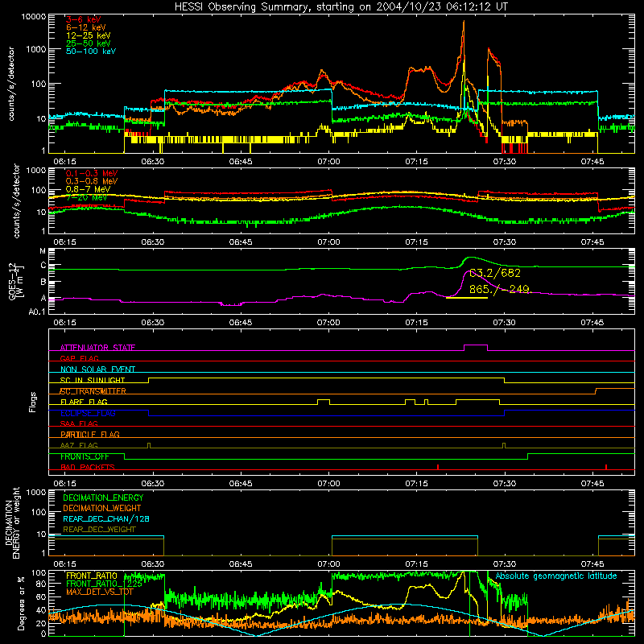Screen dimensions: 644x644
Task: Click the NON_SOLAR_EVENT flag label
Action: tap(97, 369)
